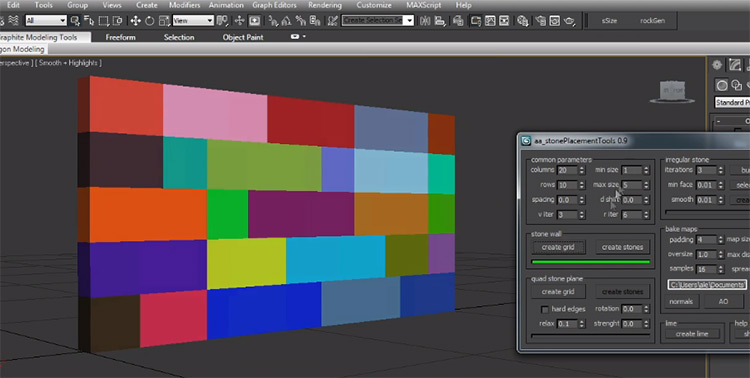This screenshot has height=378, width=750.
Task: Click the Mirror tool icon
Action: tap(424, 21)
